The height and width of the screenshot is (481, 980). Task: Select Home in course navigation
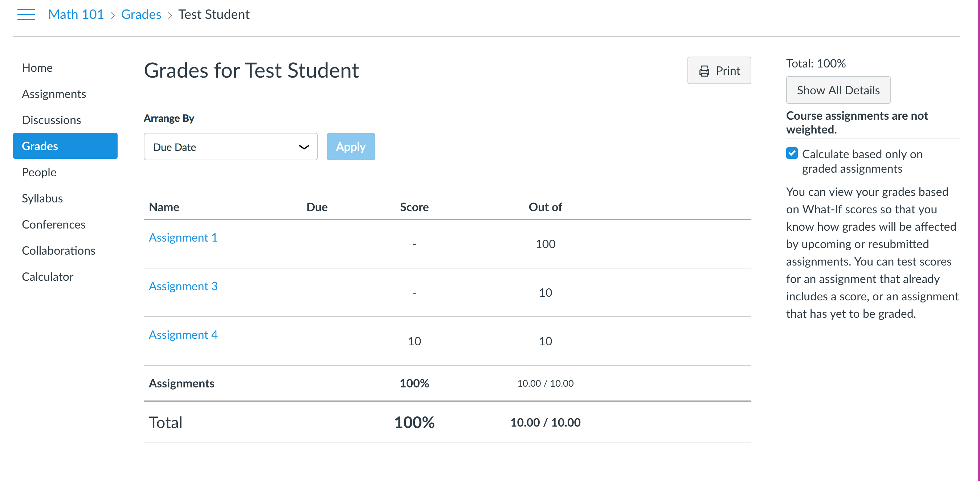[x=37, y=68]
